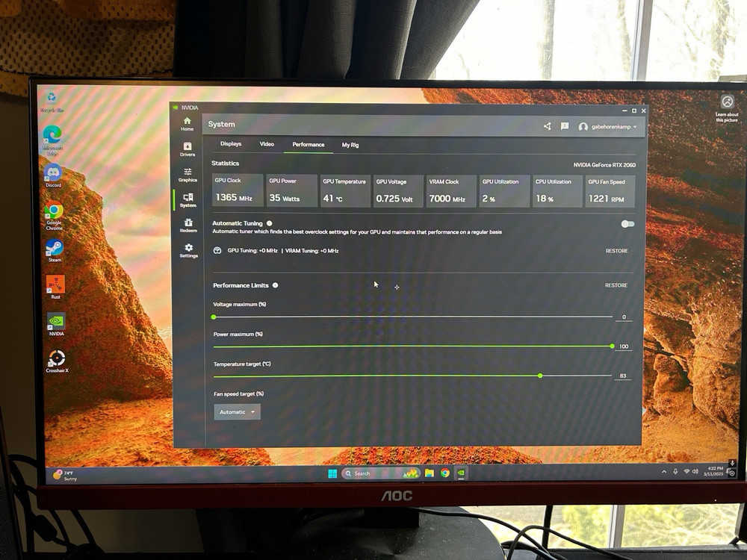Open the Fan speed target Automatic dropdown
The width and height of the screenshot is (747, 560).
click(x=238, y=412)
